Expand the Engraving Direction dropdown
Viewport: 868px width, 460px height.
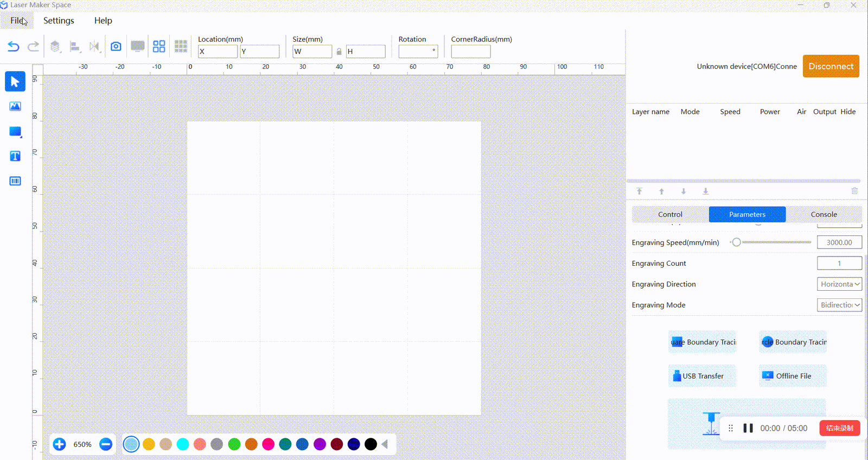pos(839,284)
